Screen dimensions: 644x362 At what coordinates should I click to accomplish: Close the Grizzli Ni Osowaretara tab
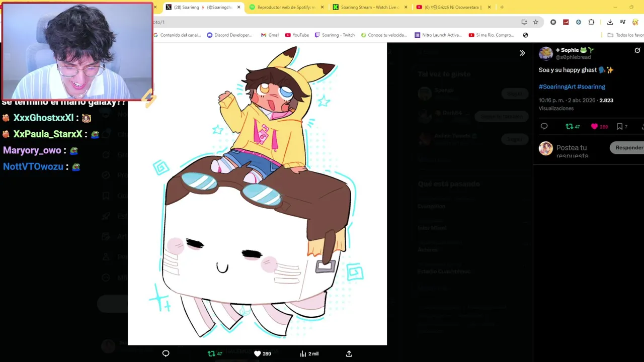(x=489, y=7)
